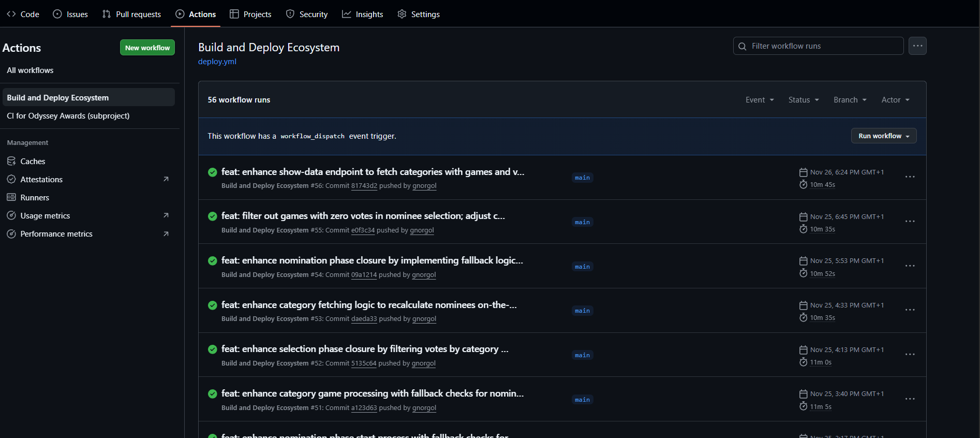The height and width of the screenshot is (438, 980).
Task: Click the 11m 0s duration link
Action: point(821,362)
